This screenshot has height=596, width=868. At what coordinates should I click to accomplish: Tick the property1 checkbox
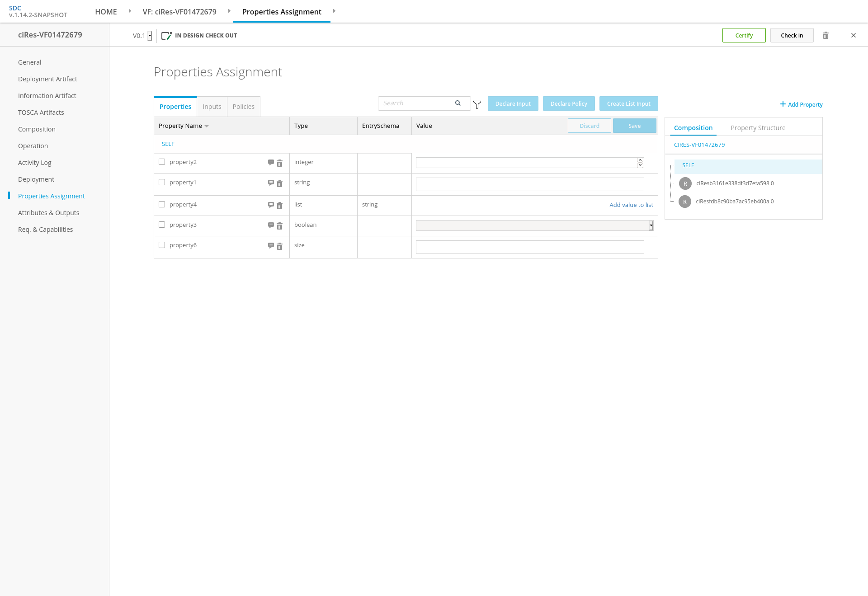[x=162, y=182]
